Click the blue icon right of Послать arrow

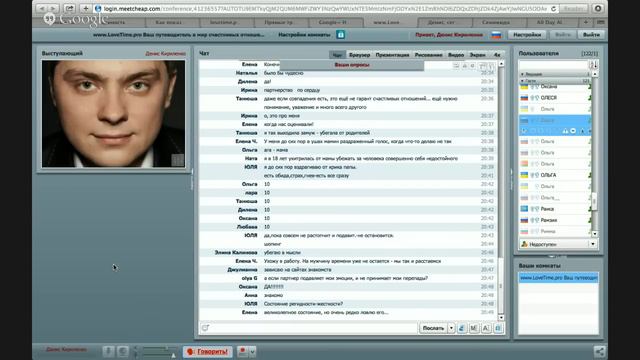[462, 328]
